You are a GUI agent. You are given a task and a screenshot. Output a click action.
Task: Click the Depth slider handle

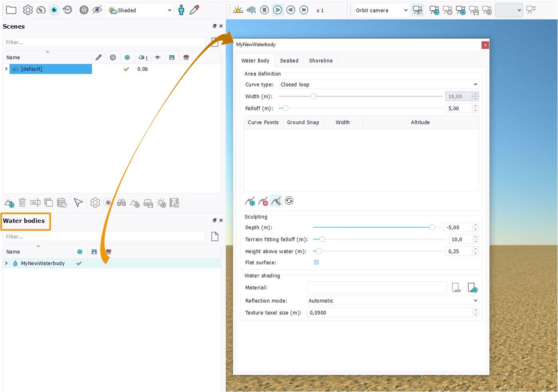(432, 227)
